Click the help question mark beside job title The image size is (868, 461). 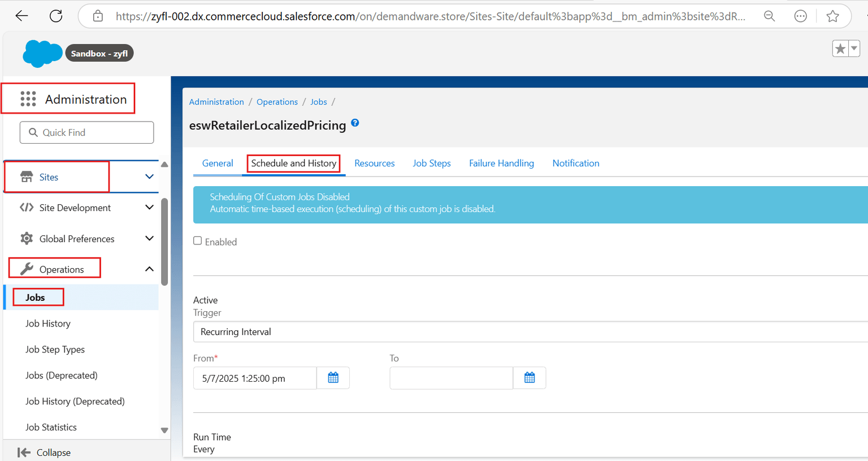click(x=355, y=123)
